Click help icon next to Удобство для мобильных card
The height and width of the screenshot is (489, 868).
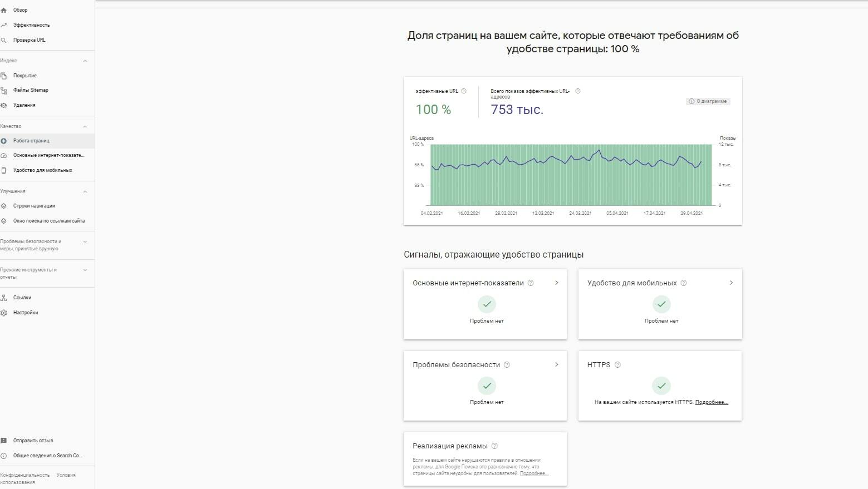tap(684, 283)
